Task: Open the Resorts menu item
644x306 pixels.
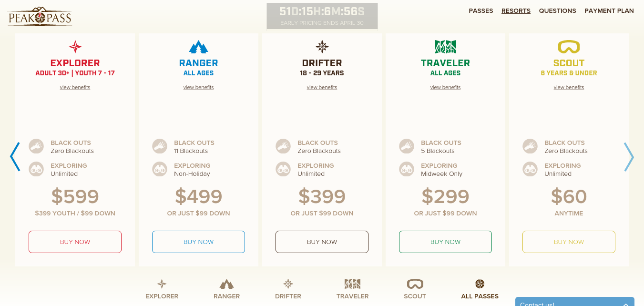Action: [x=516, y=10]
